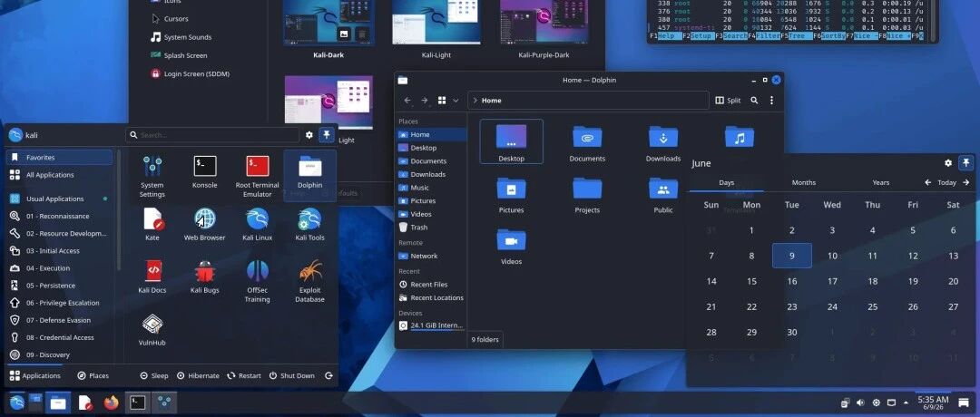Launch Konsole from the application launcher grid
Image resolution: width=980 pixels, height=417 pixels.
204,172
